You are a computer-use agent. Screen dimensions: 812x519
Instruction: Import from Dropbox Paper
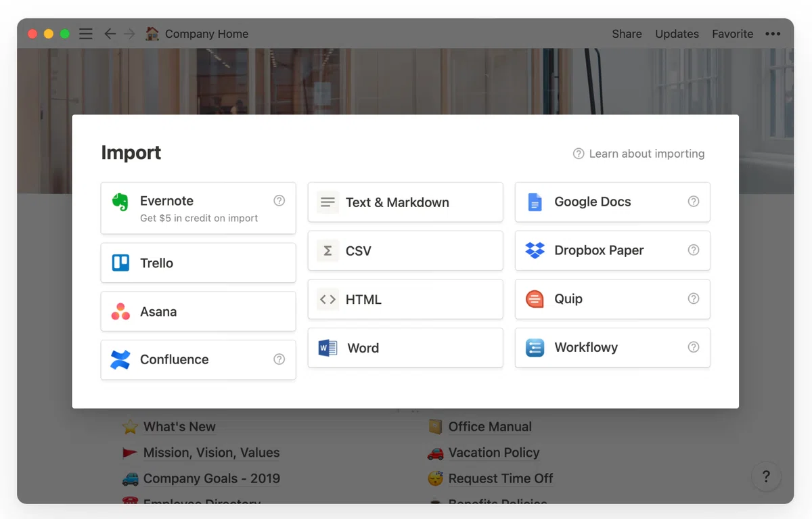(x=612, y=250)
